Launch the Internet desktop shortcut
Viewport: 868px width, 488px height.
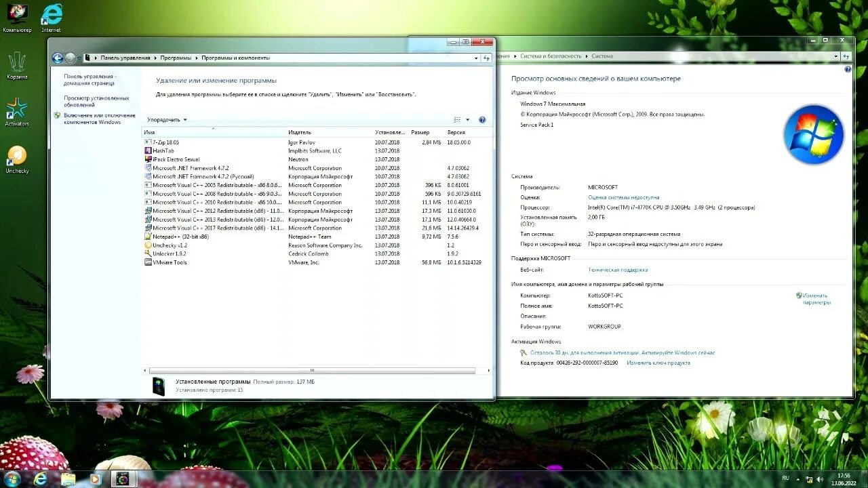click(x=51, y=14)
